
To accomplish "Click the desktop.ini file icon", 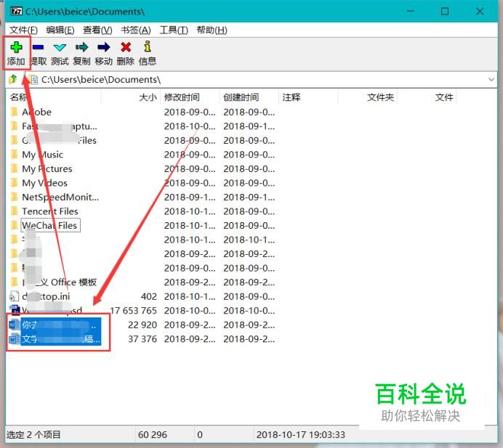I will point(15,296).
